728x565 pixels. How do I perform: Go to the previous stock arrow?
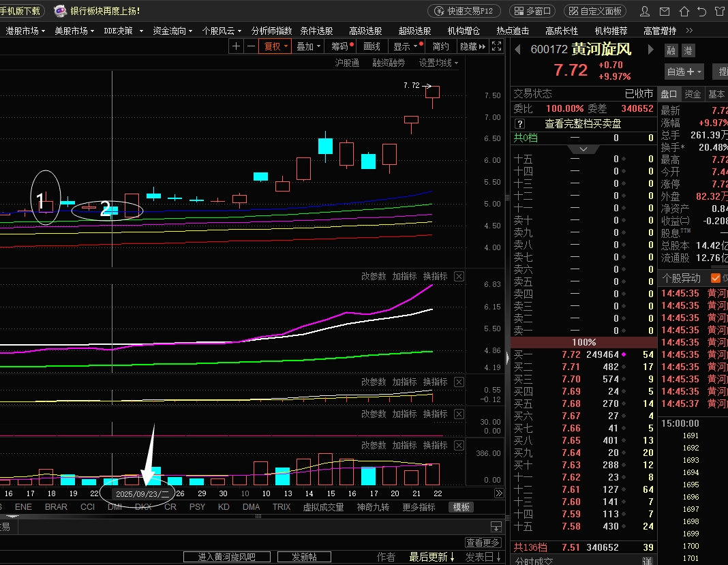point(517,49)
